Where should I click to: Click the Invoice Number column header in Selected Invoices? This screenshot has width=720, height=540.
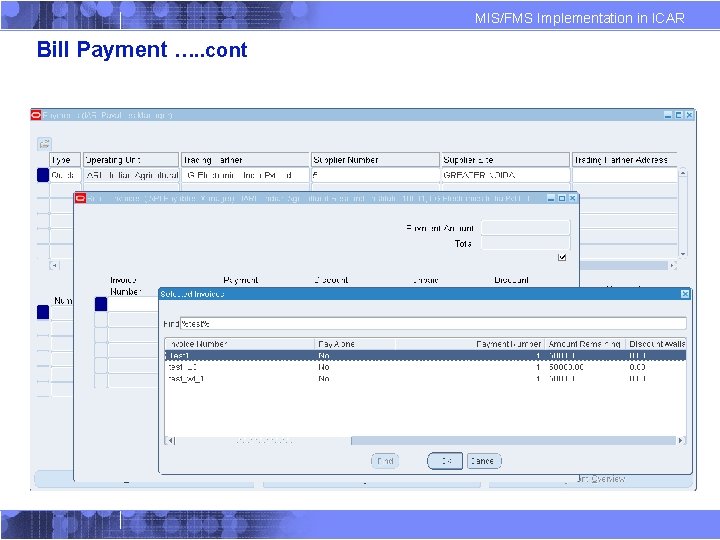[240, 344]
